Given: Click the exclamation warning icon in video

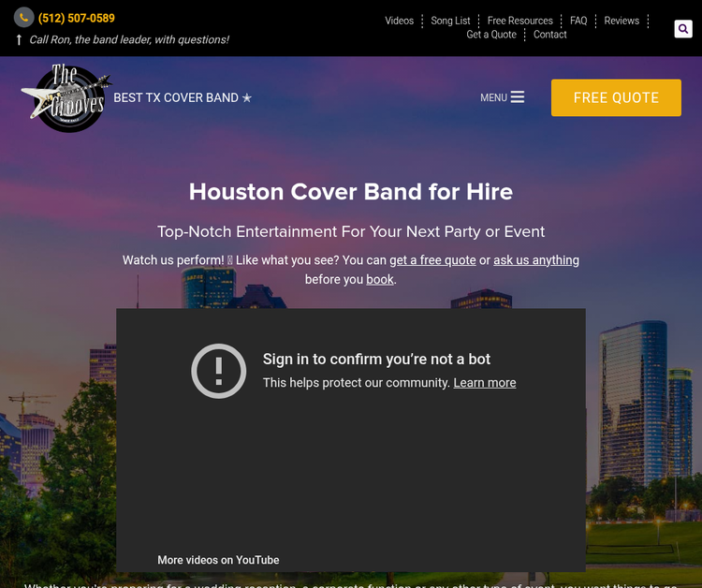Looking at the screenshot, I should (x=218, y=371).
